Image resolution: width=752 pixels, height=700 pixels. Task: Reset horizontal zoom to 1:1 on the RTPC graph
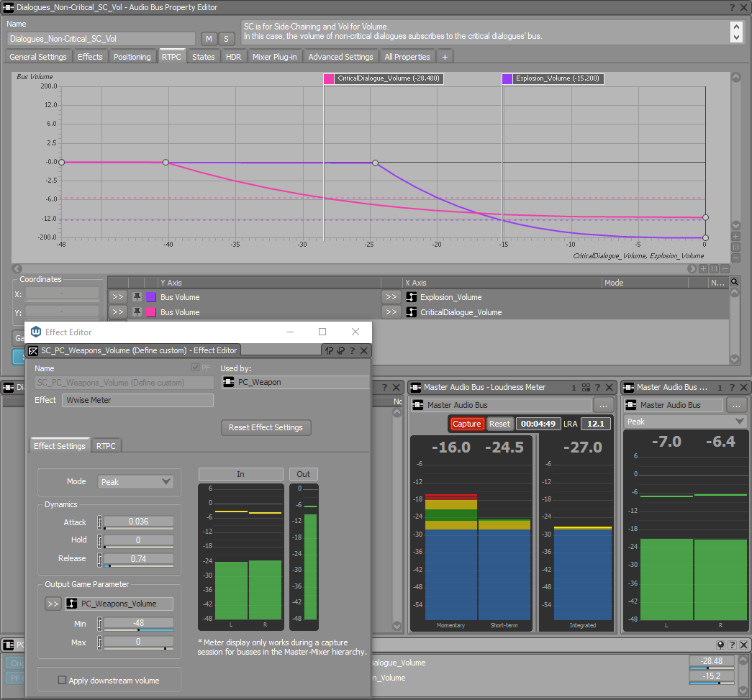coord(714,269)
